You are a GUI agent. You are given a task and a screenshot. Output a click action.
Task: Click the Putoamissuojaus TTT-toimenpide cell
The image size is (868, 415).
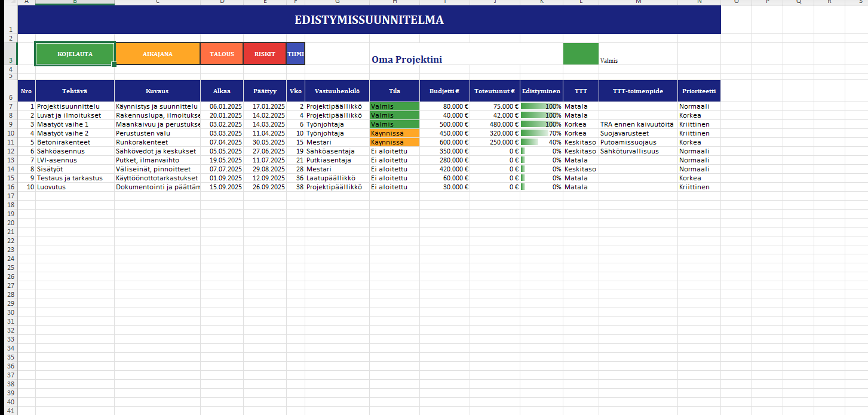(x=637, y=142)
